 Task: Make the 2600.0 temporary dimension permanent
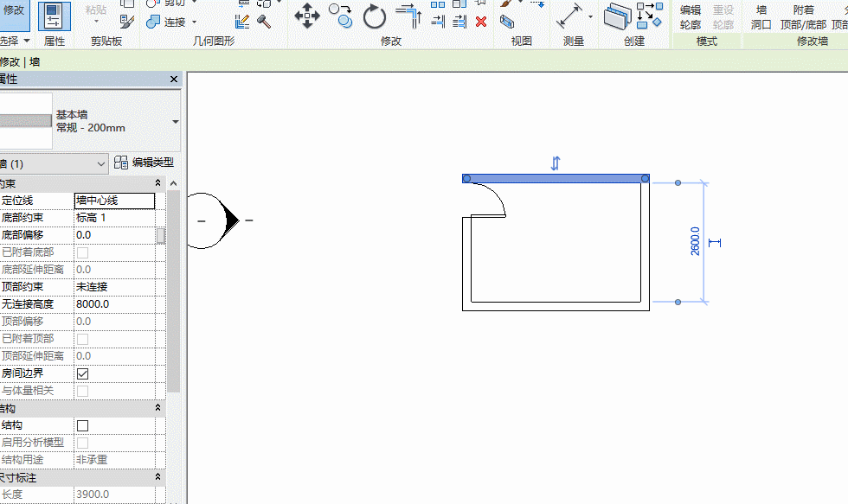(x=715, y=243)
